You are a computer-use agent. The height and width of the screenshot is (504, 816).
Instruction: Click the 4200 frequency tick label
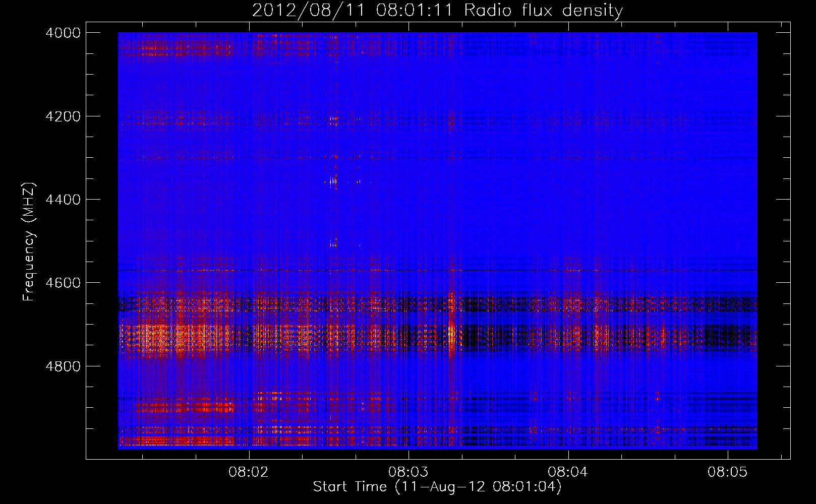[63, 116]
